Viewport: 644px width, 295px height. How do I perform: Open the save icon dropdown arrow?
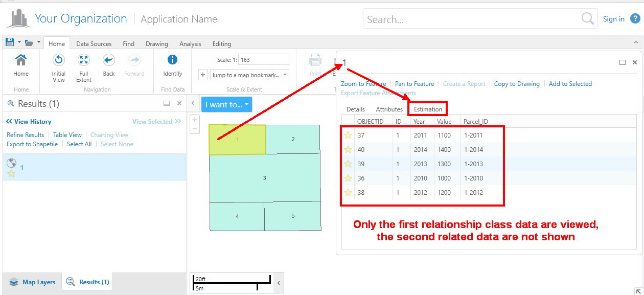[x=19, y=42]
